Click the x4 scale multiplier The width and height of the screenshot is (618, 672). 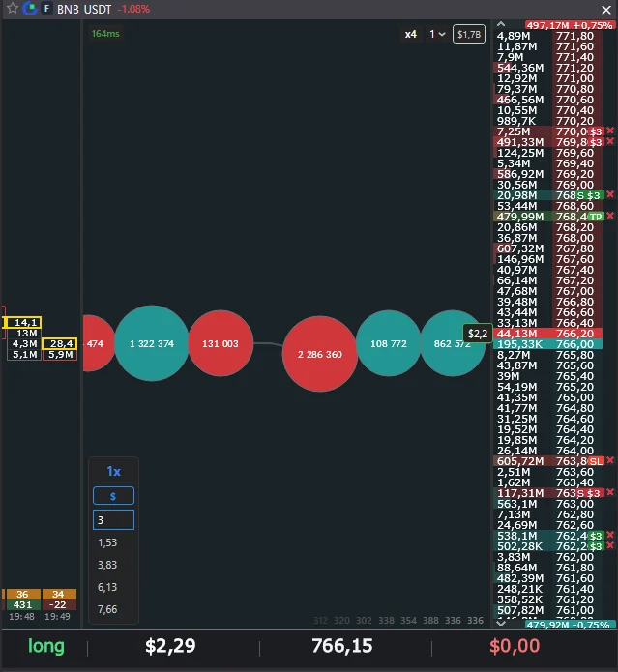(411, 34)
